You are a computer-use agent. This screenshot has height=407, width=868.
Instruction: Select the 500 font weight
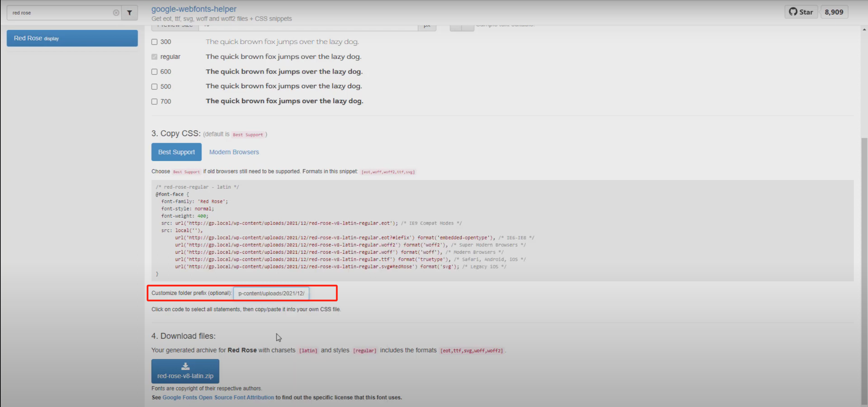tap(154, 86)
